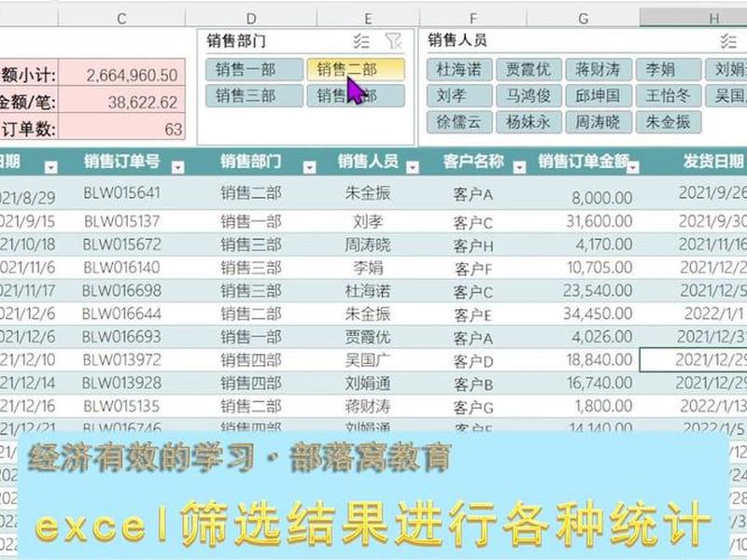Filter by salesperson 刘孝
This screenshot has width=747, height=560.
point(459,96)
